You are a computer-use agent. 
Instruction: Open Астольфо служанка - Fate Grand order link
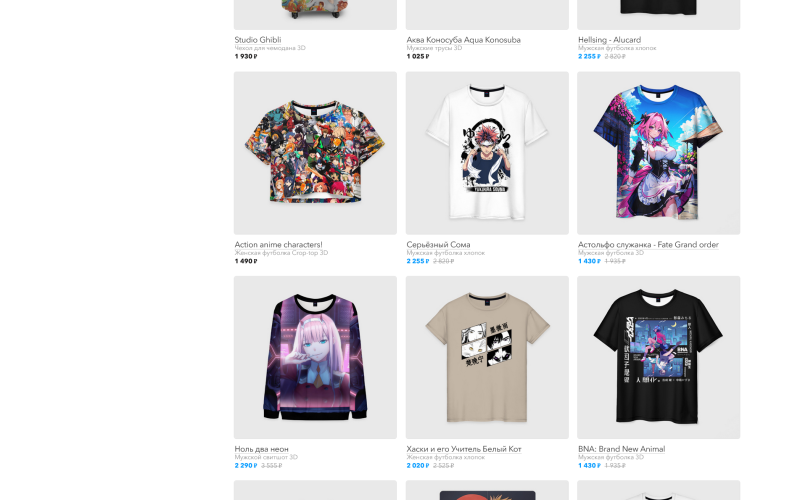tap(648, 244)
